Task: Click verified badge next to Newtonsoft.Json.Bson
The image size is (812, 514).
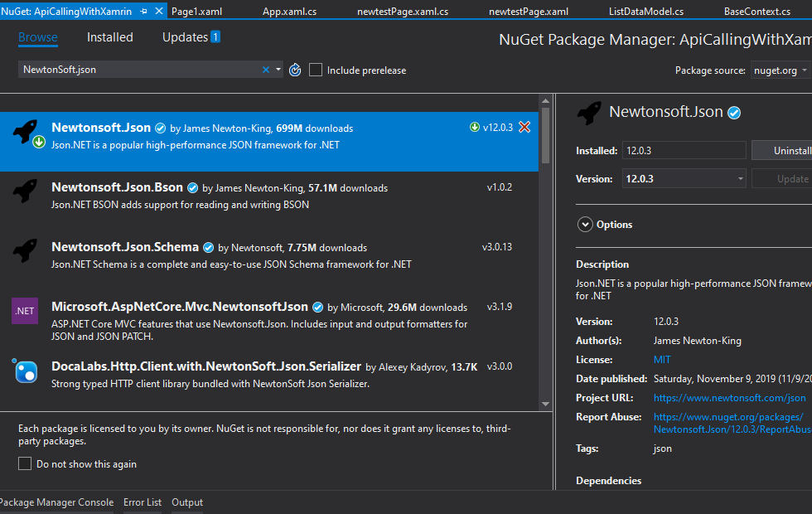Action: [192, 187]
